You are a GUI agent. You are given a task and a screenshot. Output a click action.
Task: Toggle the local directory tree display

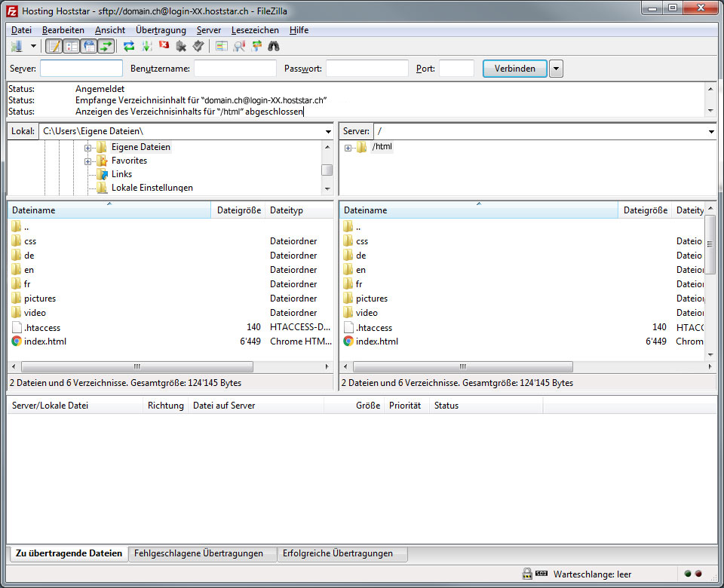point(72,46)
